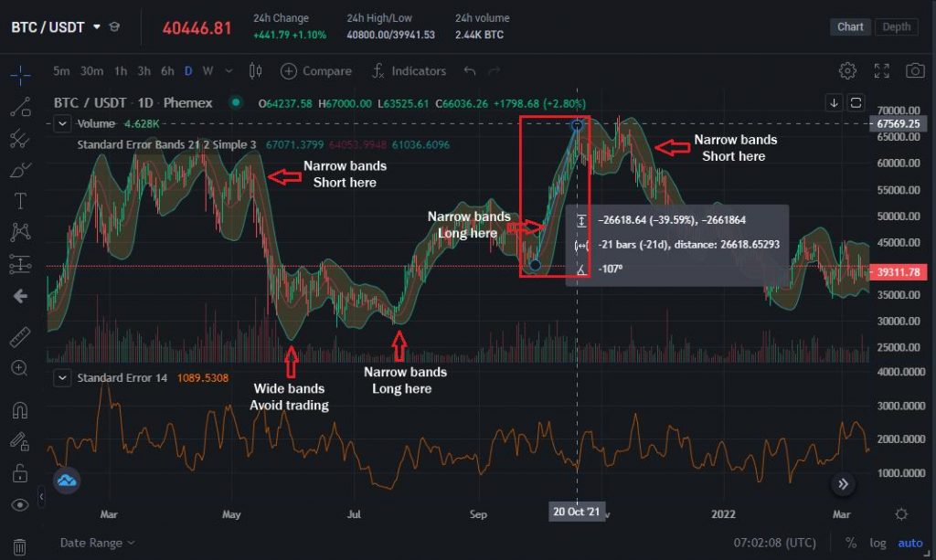Click the 20 Oct '21 date marker
The width and height of the screenshot is (936, 560).
pos(577,512)
